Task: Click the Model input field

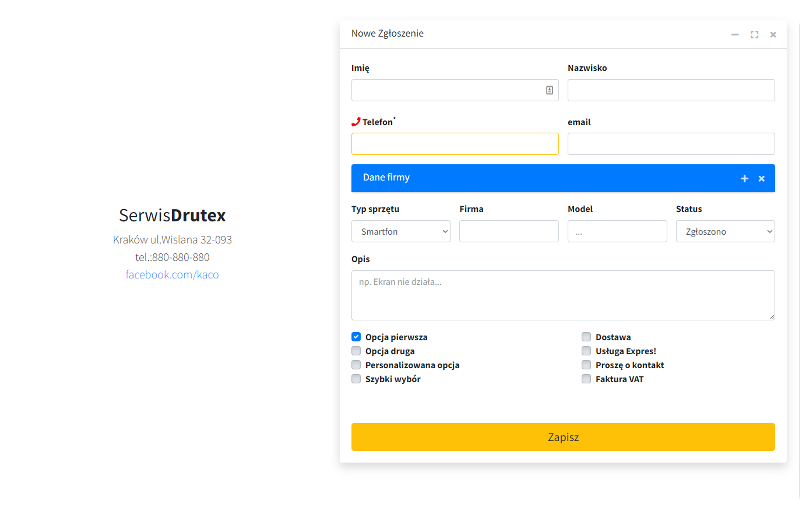Action: 617,231
